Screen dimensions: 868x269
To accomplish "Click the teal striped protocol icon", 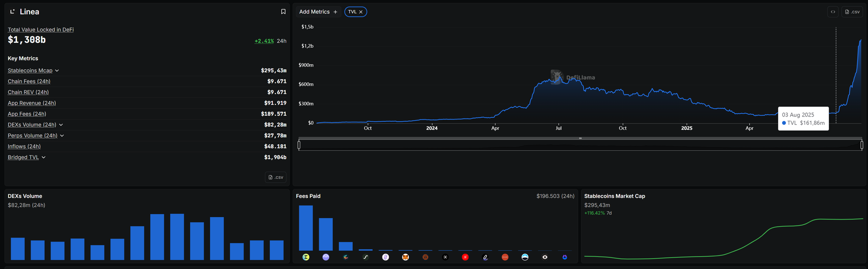I will click(x=346, y=257).
